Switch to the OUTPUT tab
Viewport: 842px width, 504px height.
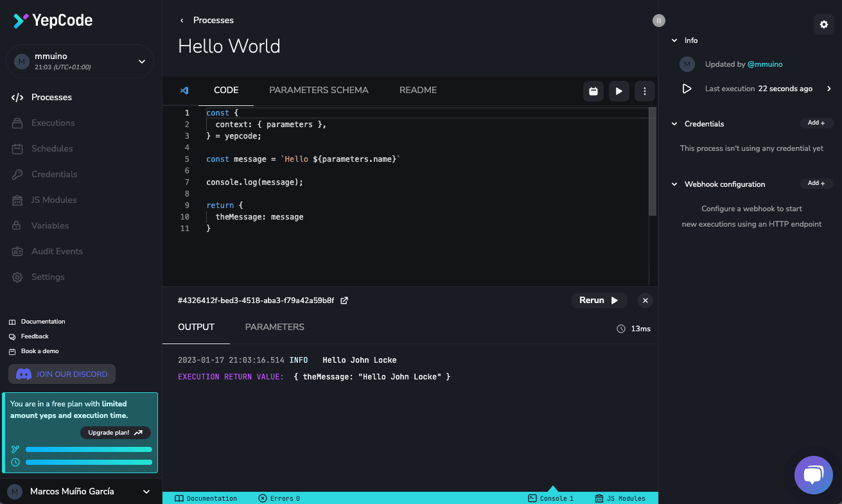pyautogui.click(x=196, y=327)
